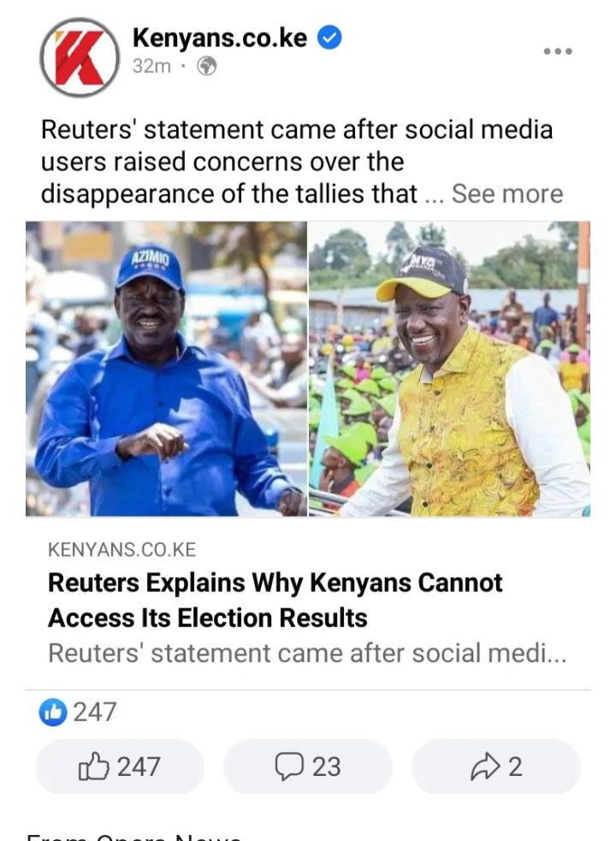Expand post text with See more
This screenshot has height=841, width=616.
[x=507, y=193]
